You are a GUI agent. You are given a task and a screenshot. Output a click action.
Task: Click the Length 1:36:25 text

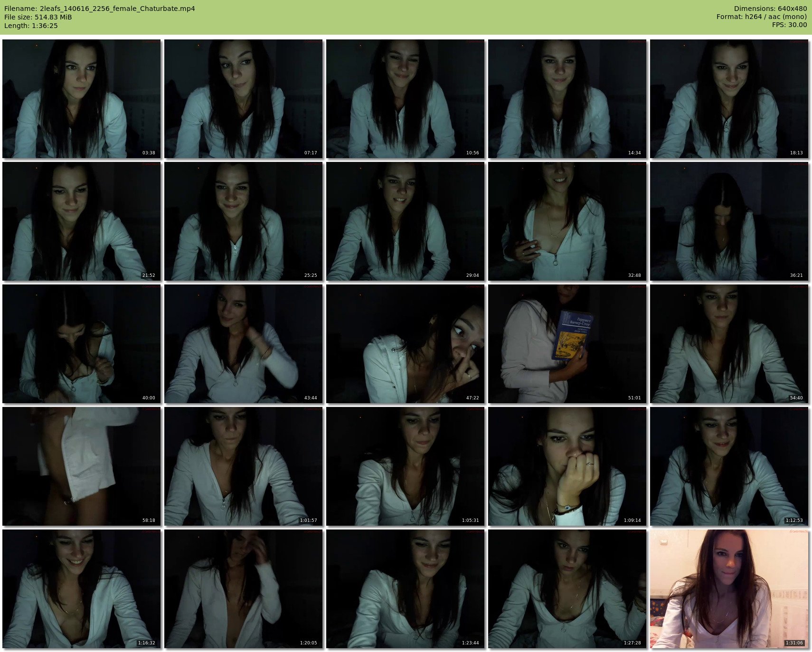pos(31,26)
